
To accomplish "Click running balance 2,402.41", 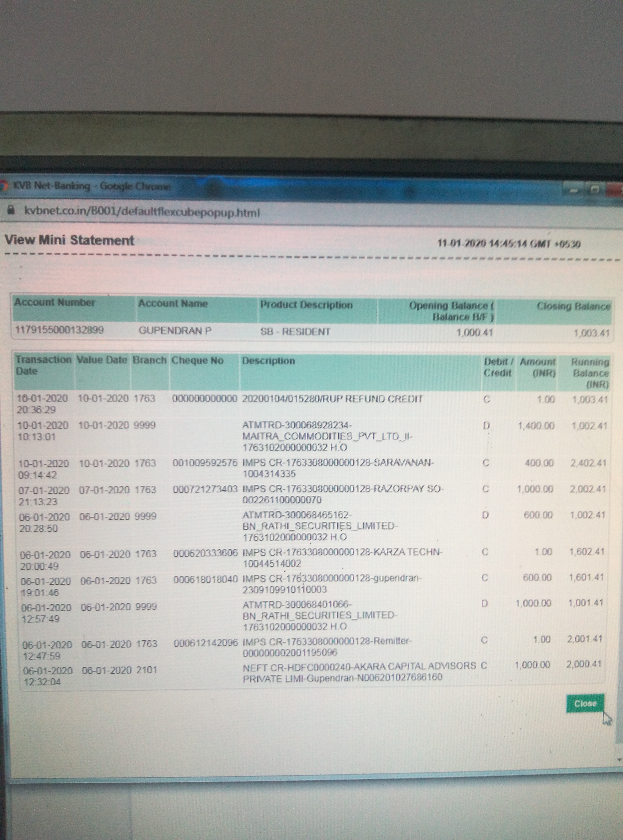I will [589, 463].
